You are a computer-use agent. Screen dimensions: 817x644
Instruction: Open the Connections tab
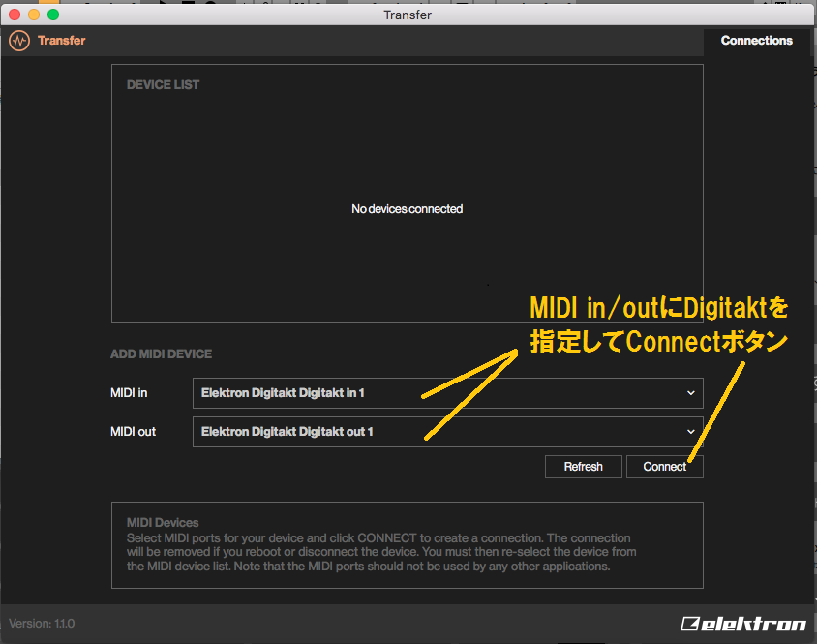757,41
